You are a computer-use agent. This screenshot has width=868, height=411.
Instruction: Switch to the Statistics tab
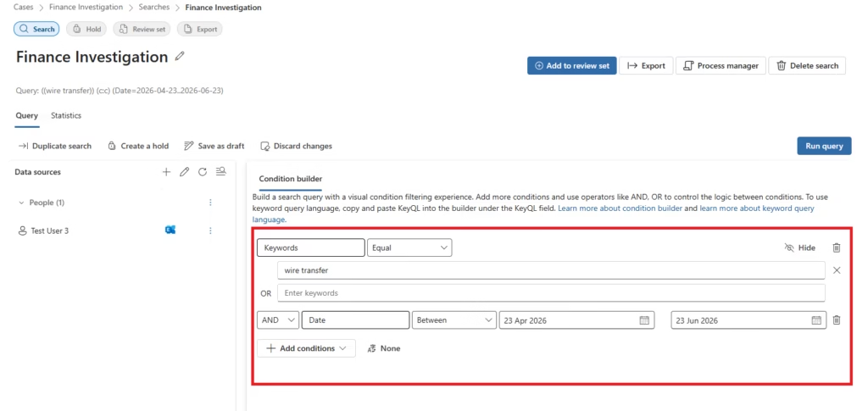pos(66,115)
